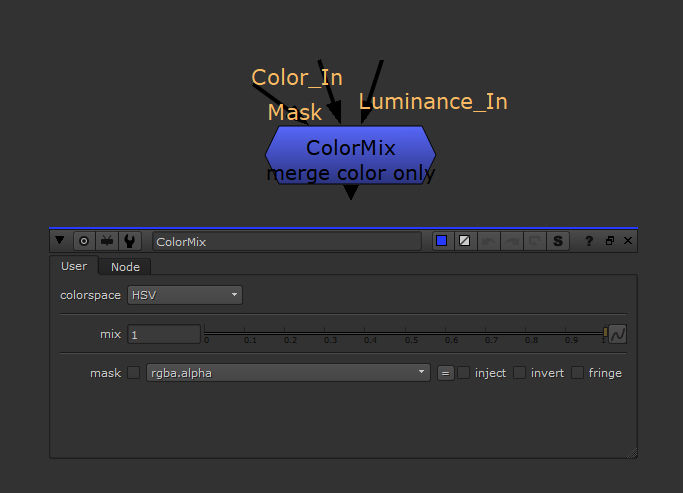This screenshot has width=683, height=493.
Task: Select the ColorMix node in graph
Action: (351, 155)
